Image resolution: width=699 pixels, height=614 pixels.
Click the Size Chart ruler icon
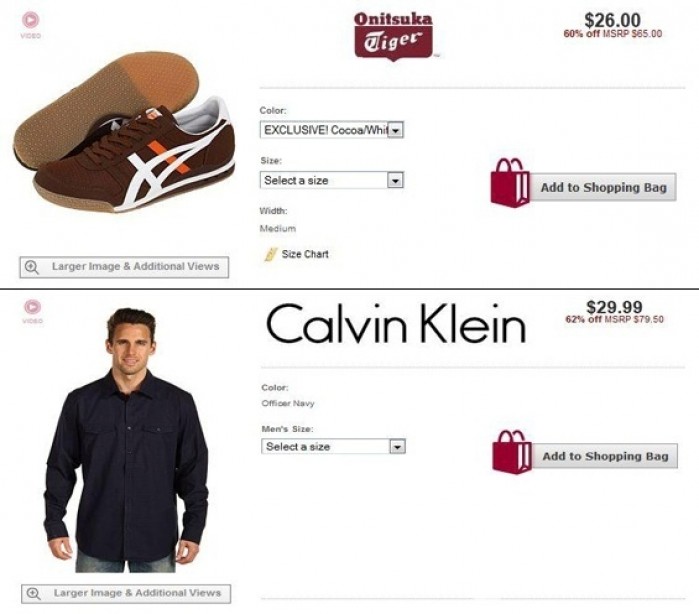269,254
